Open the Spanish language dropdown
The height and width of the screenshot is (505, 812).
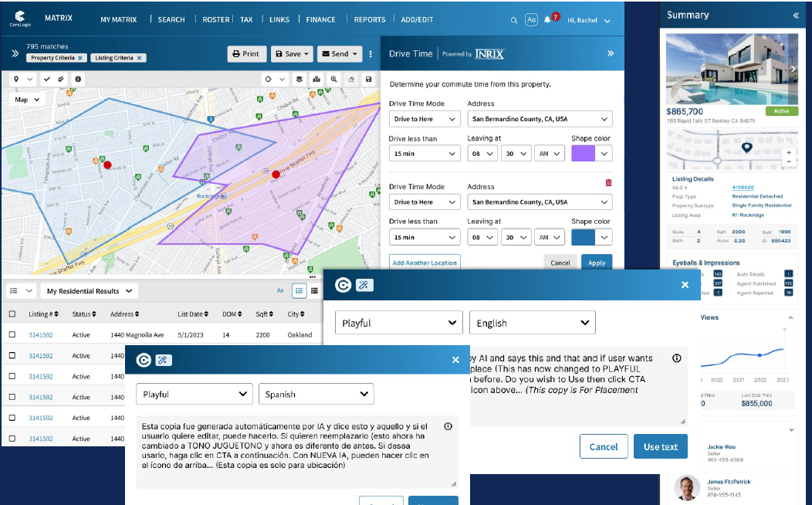click(316, 394)
